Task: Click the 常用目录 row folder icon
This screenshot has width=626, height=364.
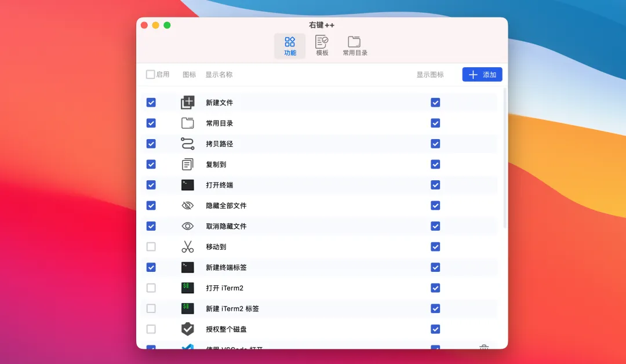Action: [x=188, y=123]
